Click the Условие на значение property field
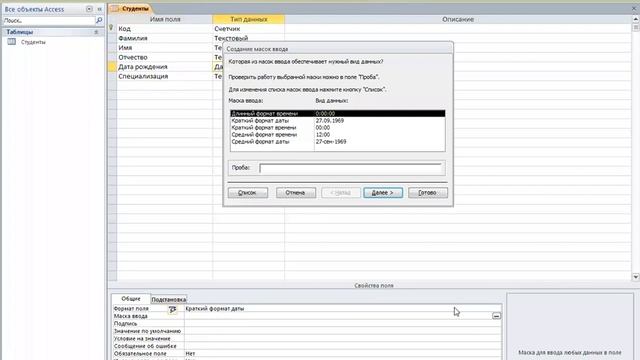 (343, 338)
